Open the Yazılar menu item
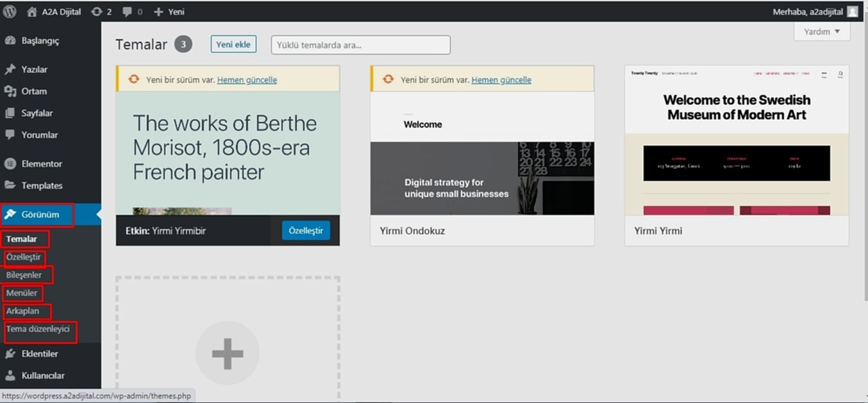Image resolution: width=868 pixels, height=403 pixels. tap(50, 69)
